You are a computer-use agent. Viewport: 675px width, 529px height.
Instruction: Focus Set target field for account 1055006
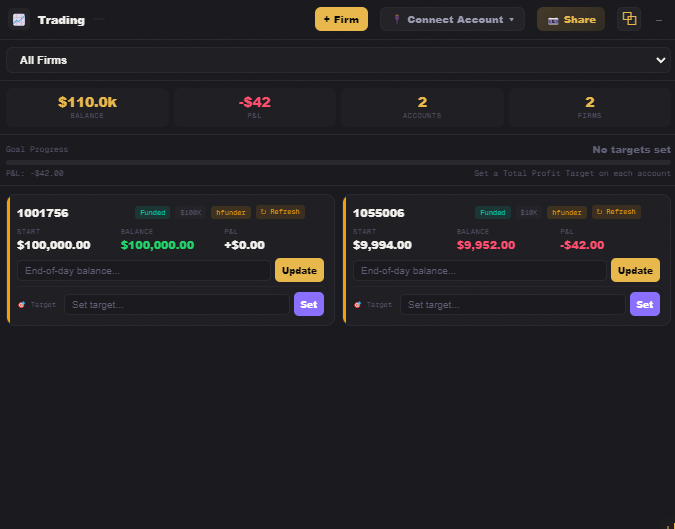(x=513, y=305)
